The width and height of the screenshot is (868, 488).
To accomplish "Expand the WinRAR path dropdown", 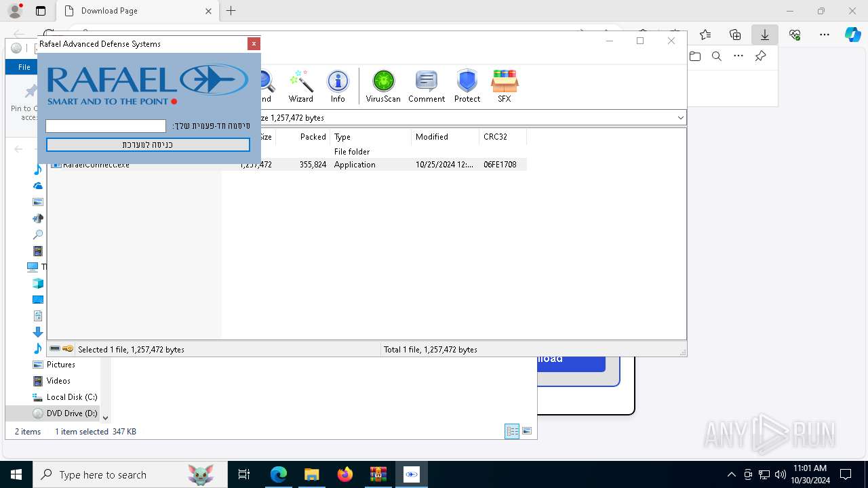I will (680, 118).
